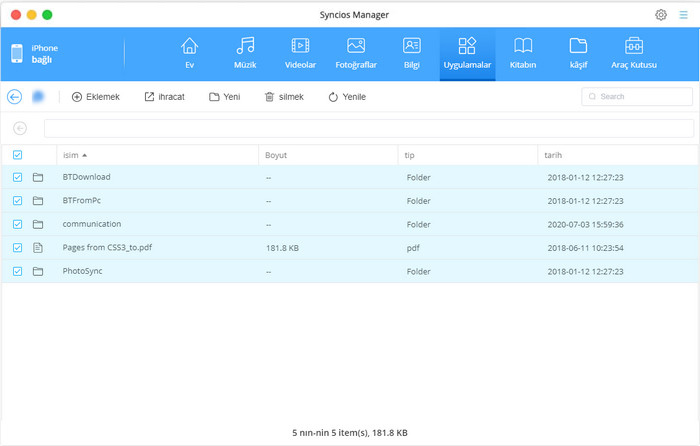Switch to the Müzik tab

pyautogui.click(x=245, y=54)
